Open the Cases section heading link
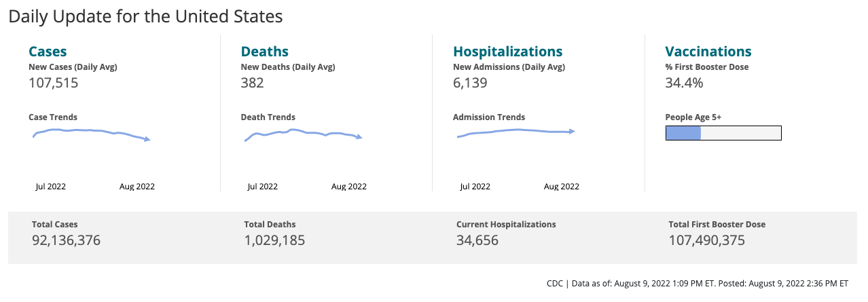Viewport: 868px width, 302px height. click(x=48, y=52)
